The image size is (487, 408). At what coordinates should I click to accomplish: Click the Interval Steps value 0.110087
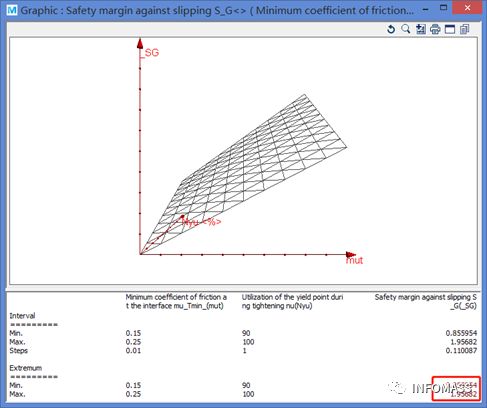click(461, 351)
